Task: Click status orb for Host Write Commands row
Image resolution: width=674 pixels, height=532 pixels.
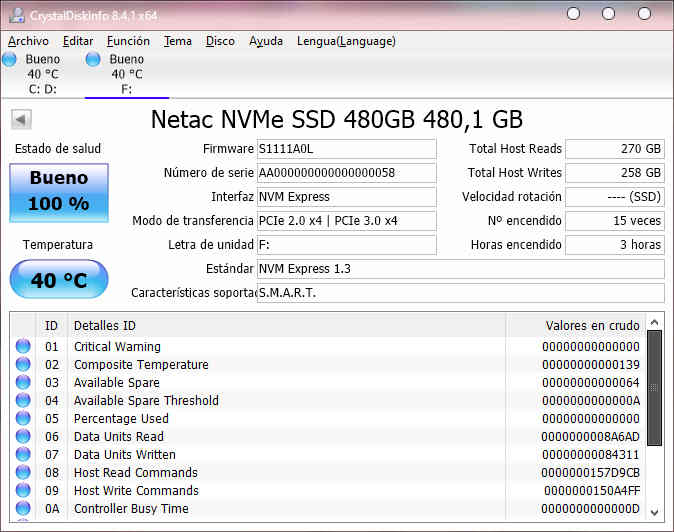Action: [x=23, y=491]
